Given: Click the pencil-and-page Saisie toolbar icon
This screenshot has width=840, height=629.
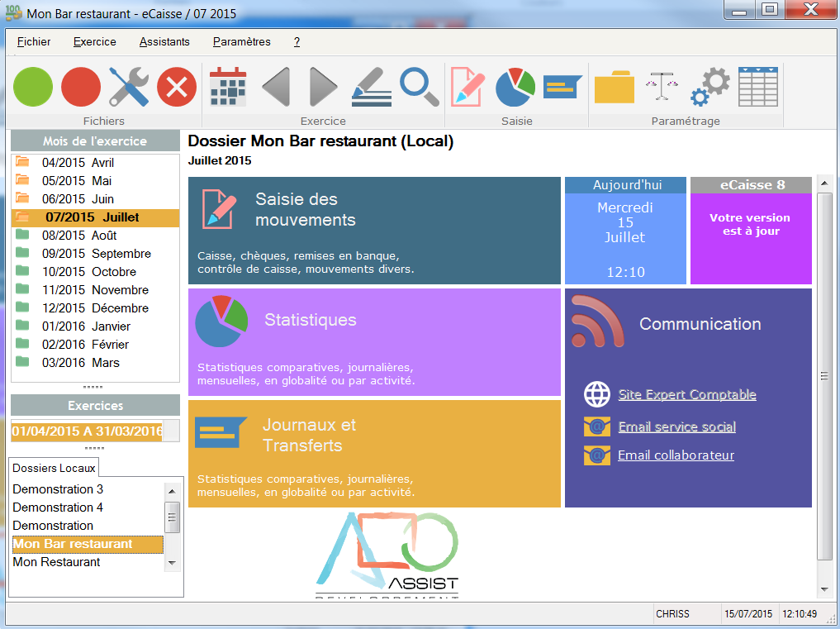Looking at the screenshot, I should pyautogui.click(x=467, y=87).
